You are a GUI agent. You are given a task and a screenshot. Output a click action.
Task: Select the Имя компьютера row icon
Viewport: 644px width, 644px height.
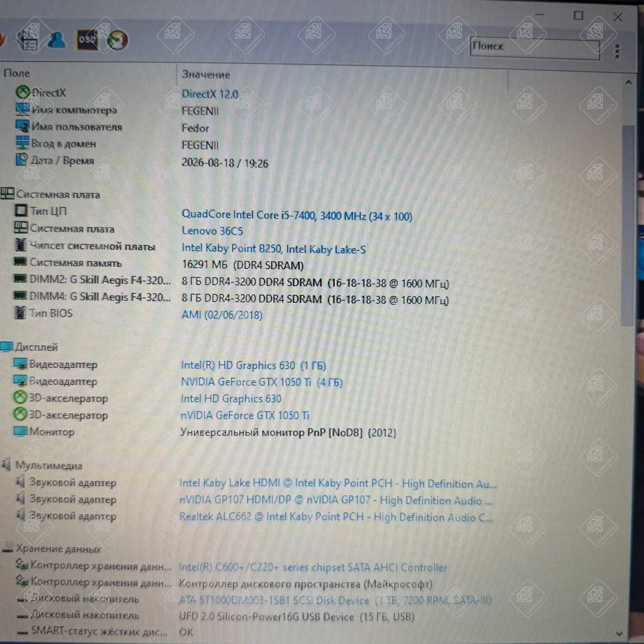23,109
